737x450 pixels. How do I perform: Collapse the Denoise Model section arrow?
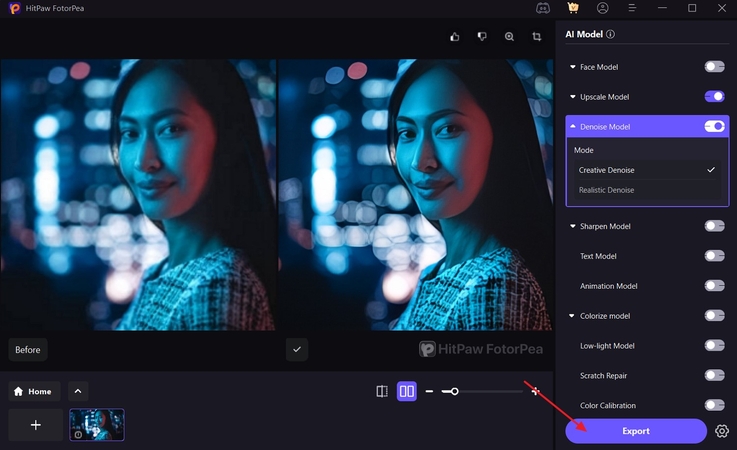tap(572, 126)
